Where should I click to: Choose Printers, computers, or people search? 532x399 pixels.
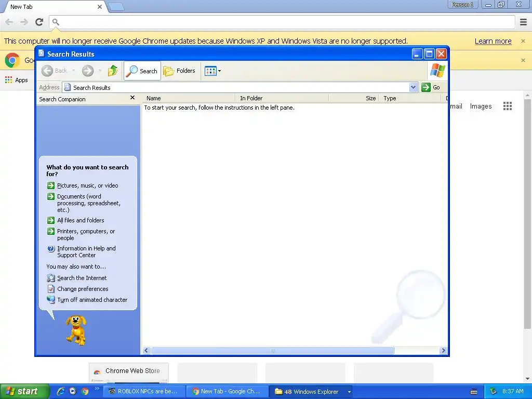86,234
